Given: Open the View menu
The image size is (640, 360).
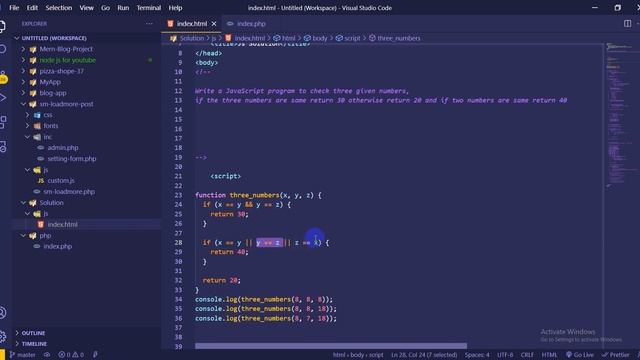Looking at the screenshot, I should click(x=87, y=8).
